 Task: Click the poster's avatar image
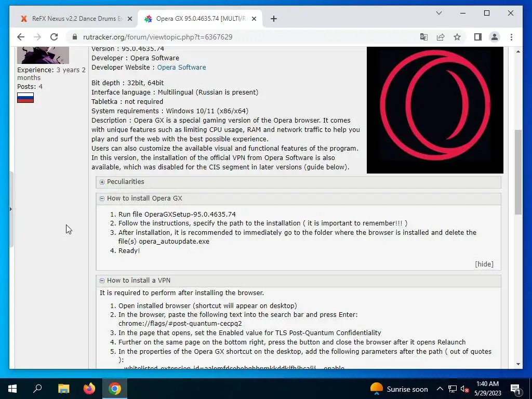coord(43,55)
